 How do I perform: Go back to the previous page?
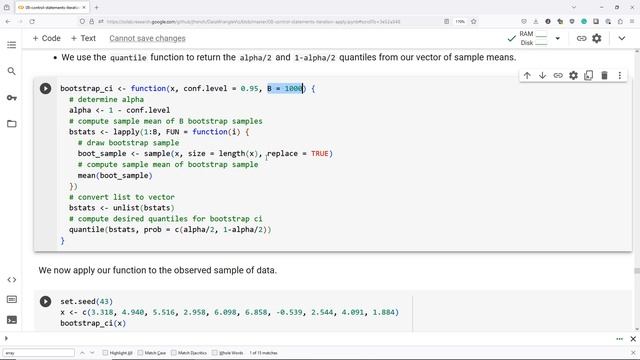click(8, 21)
